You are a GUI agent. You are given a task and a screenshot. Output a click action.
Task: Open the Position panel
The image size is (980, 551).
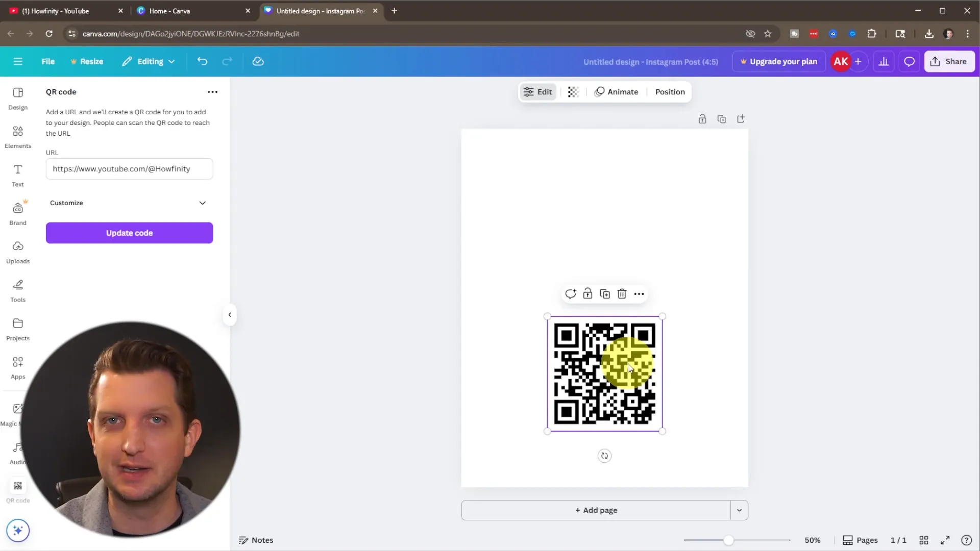(670, 92)
